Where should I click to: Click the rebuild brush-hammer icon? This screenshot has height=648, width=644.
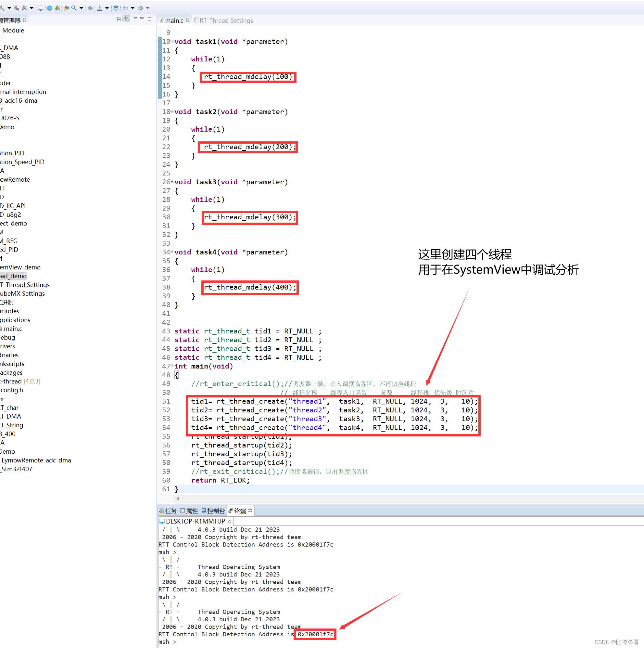click(x=17, y=8)
